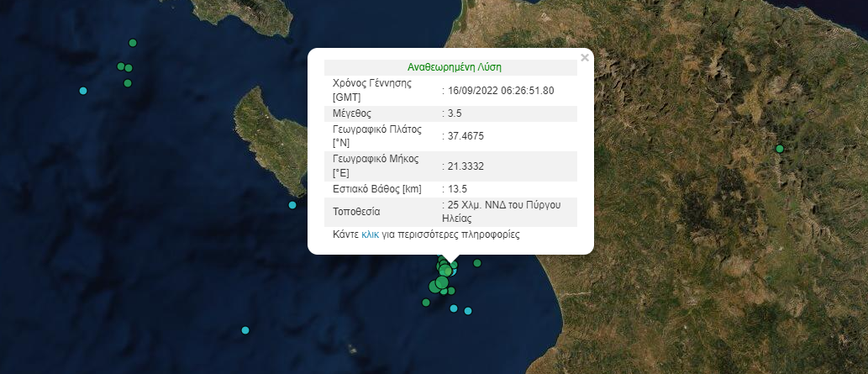The height and width of the screenshot is (374, 868).
Task: Click the cyan marker beside the island's southern tip
Action: pos(292,205)
